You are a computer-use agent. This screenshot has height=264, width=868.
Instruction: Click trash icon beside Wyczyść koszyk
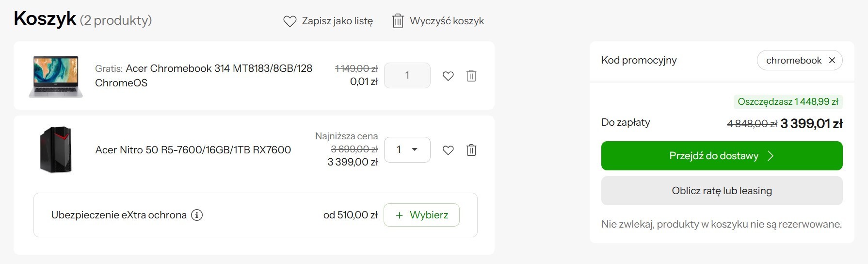click(398, 21)
